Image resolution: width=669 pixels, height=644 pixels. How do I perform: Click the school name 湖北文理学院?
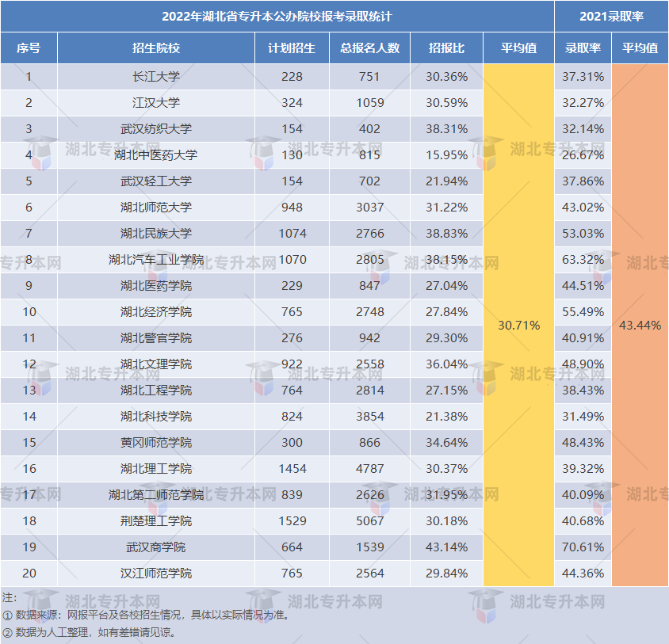[156, 364]
